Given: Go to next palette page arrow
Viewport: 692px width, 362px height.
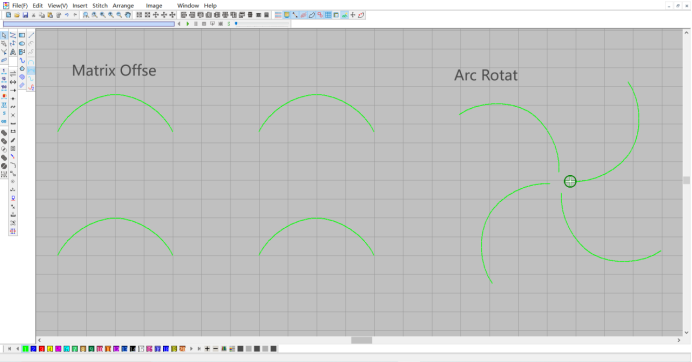Looking at the screenshot, I should pos(191,349).
